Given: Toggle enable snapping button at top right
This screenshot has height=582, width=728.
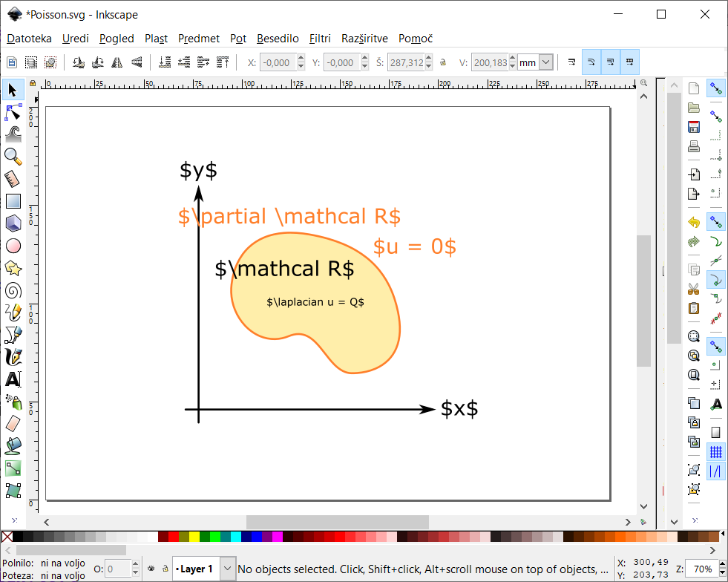Looking at the screenshot, I should (x=715, y=89).
